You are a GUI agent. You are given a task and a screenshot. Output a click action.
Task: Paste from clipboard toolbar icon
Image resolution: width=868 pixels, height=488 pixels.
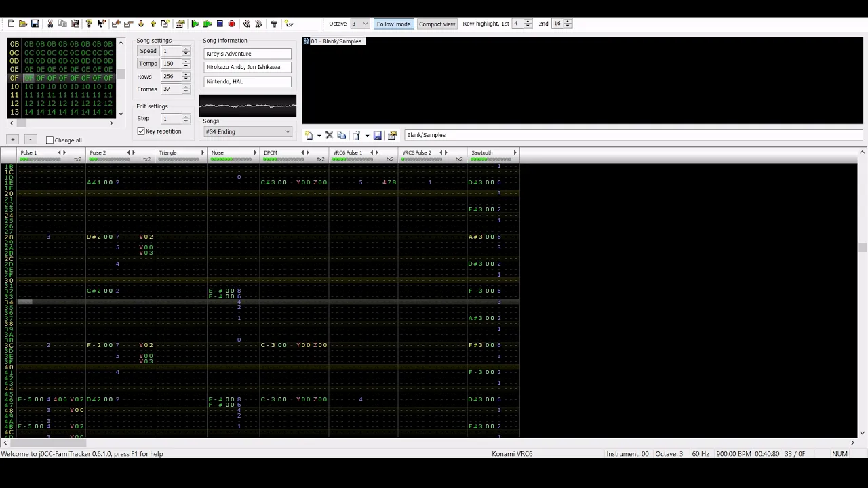coord(75,24)
